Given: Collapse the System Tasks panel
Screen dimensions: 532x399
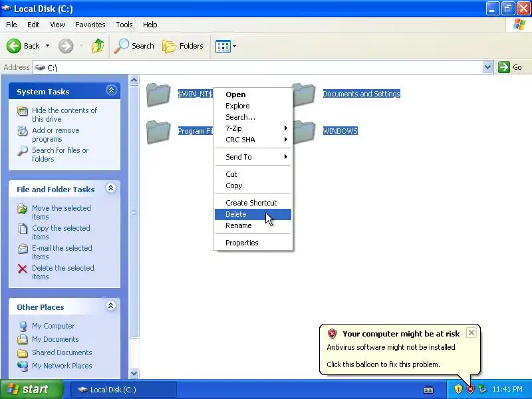Looking at the screenshot, I should (111, 90).
